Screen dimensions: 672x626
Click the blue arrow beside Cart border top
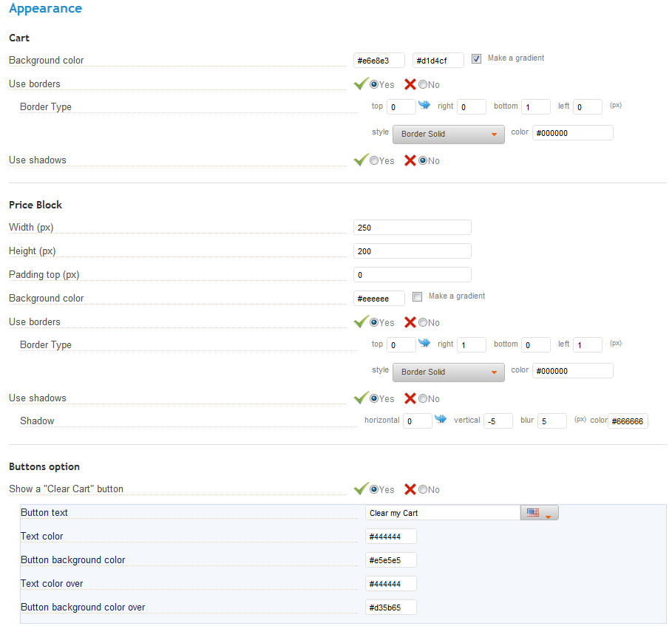[x=424, y=104]
